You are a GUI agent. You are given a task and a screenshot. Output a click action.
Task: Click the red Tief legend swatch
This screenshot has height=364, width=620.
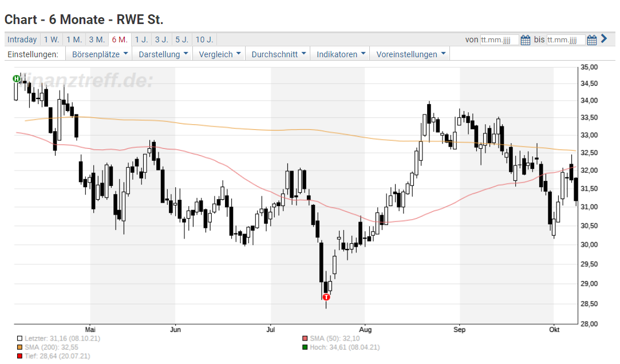[20, 356]
